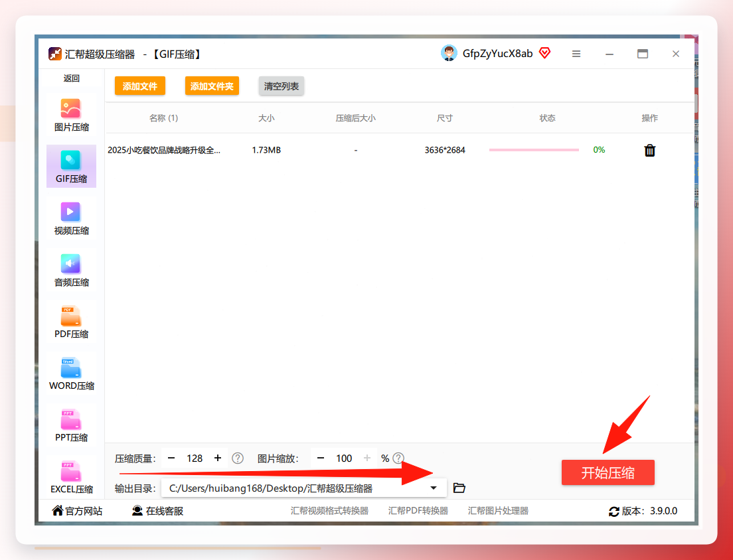Viewport: 733px width, 560px height.
Task: Increase 图片缩放 with plus button
Action: point(367,458)
